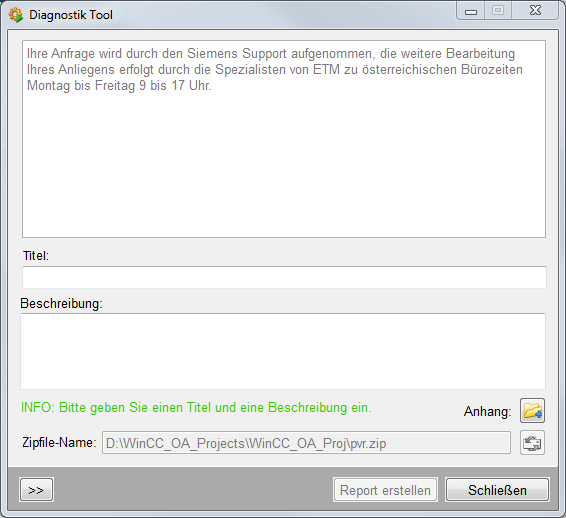Click the Schließen button
The height and width of the screenshot is (518, 566).
click(x=497, y=490)
